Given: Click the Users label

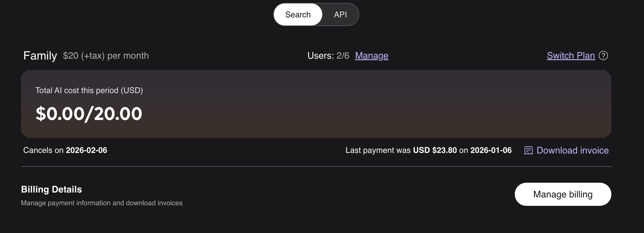Looking at the screenshot, I should pos(321,56).
